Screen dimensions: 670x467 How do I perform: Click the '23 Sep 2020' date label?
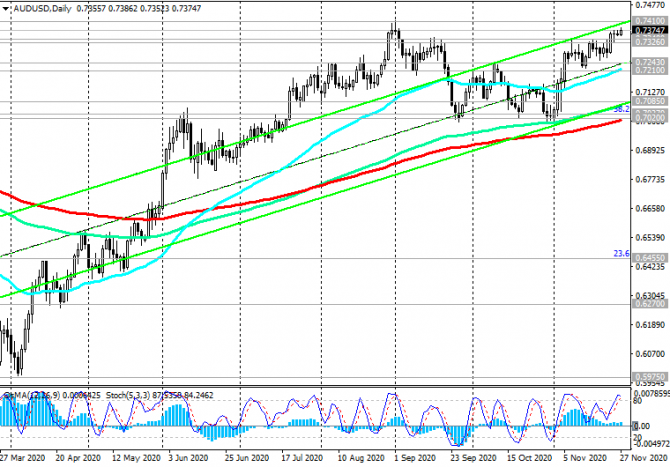(x=473, y=458)
